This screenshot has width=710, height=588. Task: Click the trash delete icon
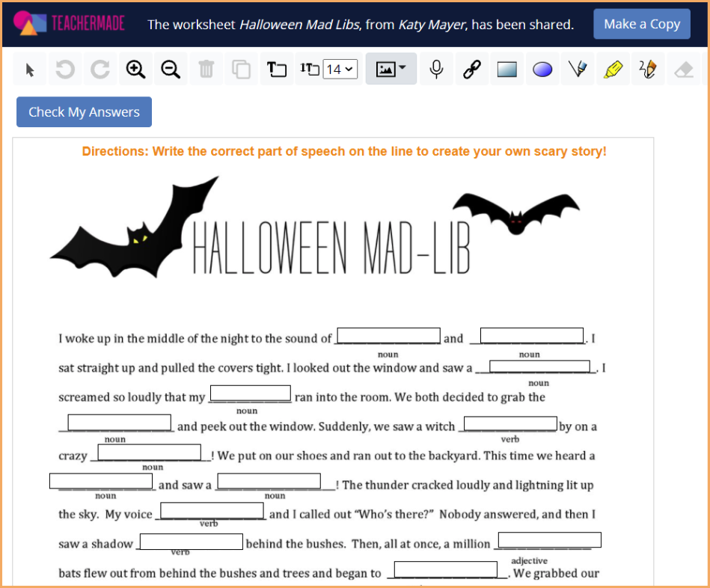206,69
